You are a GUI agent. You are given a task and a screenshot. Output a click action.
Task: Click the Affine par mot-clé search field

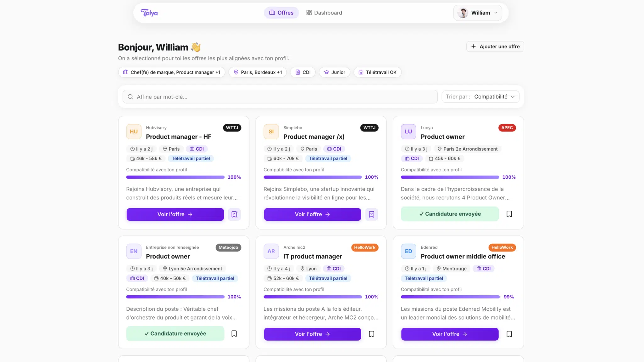[x=280, y=97]
